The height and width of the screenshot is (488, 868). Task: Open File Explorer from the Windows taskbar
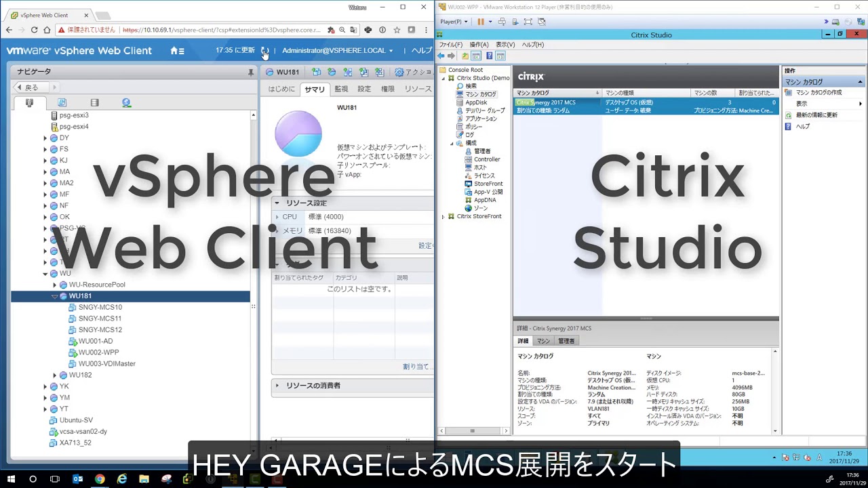click(144, 479)
